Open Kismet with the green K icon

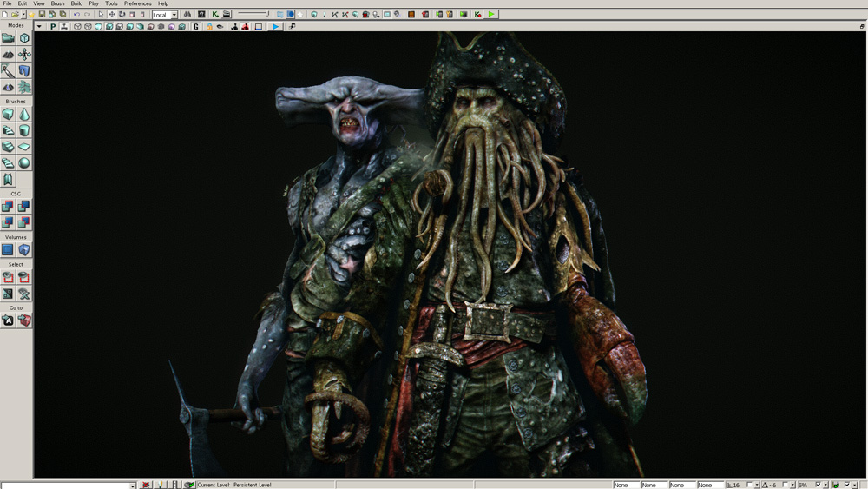215,15
